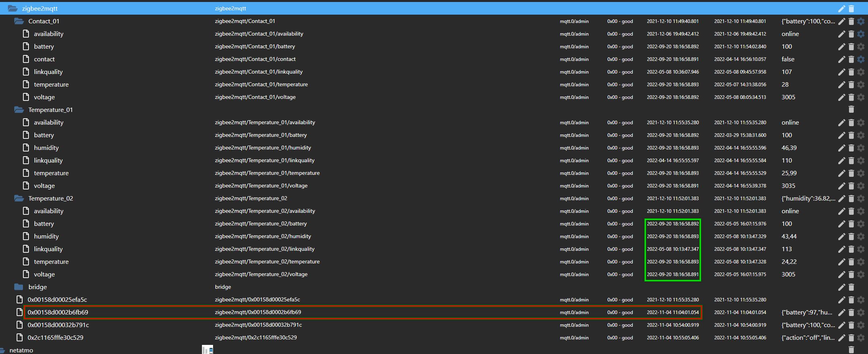
Task: Click the timestamp 2022-03-29 15:38:31.600
Action: (740, 135)
